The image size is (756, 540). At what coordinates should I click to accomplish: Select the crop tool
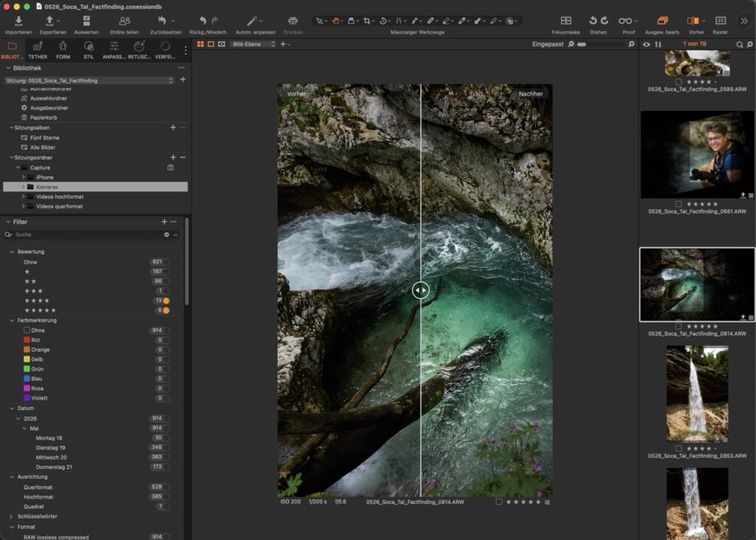[367, 21]
